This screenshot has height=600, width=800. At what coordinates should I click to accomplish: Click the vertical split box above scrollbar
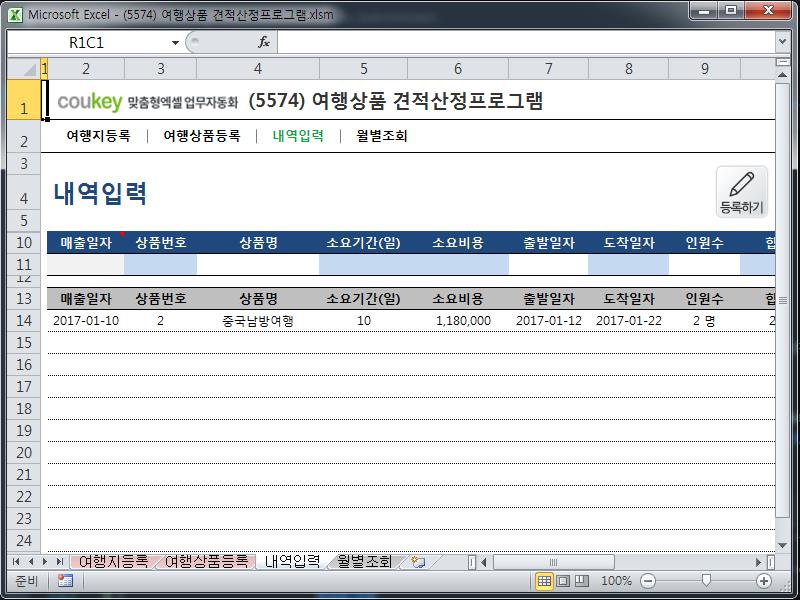tap(782, 62)
